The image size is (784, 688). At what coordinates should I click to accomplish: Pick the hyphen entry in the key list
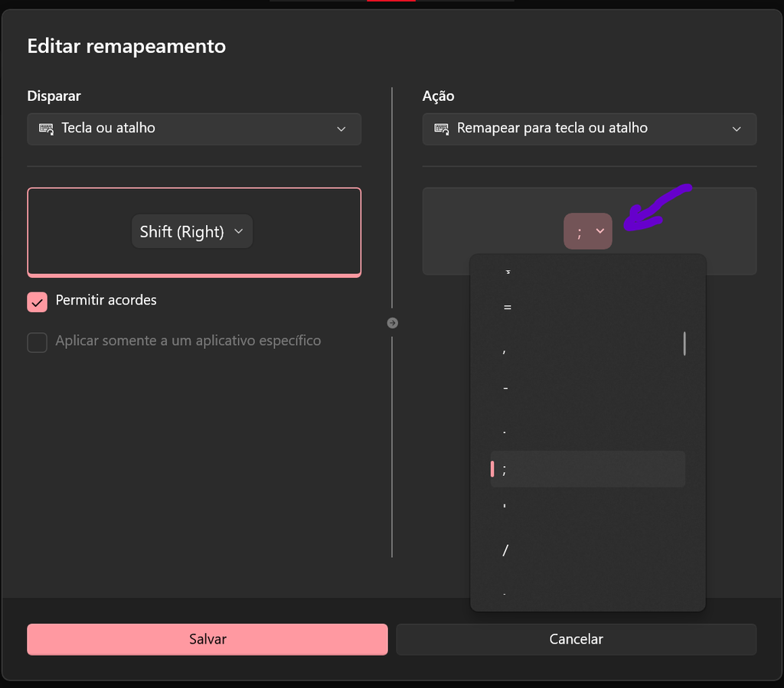click(587, 388)
